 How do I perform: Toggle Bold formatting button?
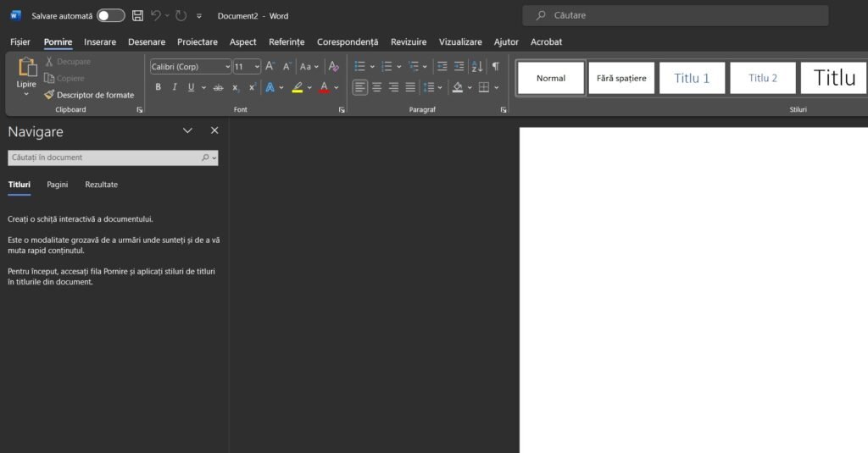pyautogui.click(x=158, y=87)
